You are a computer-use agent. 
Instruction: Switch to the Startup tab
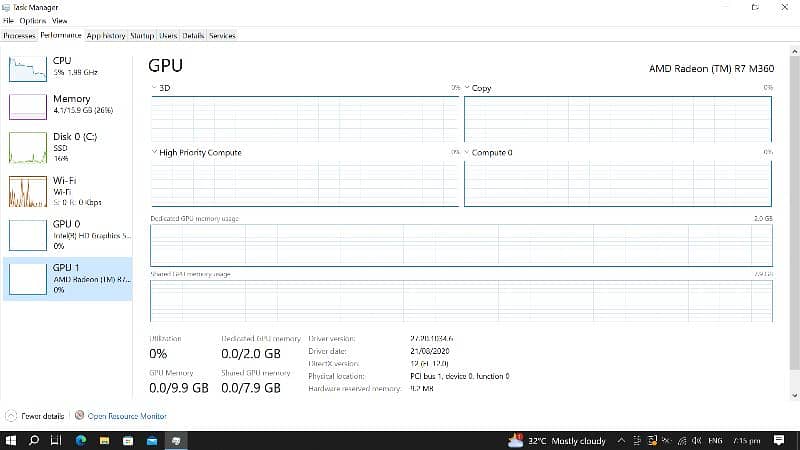pyautogui.click(x=141, y=35)
